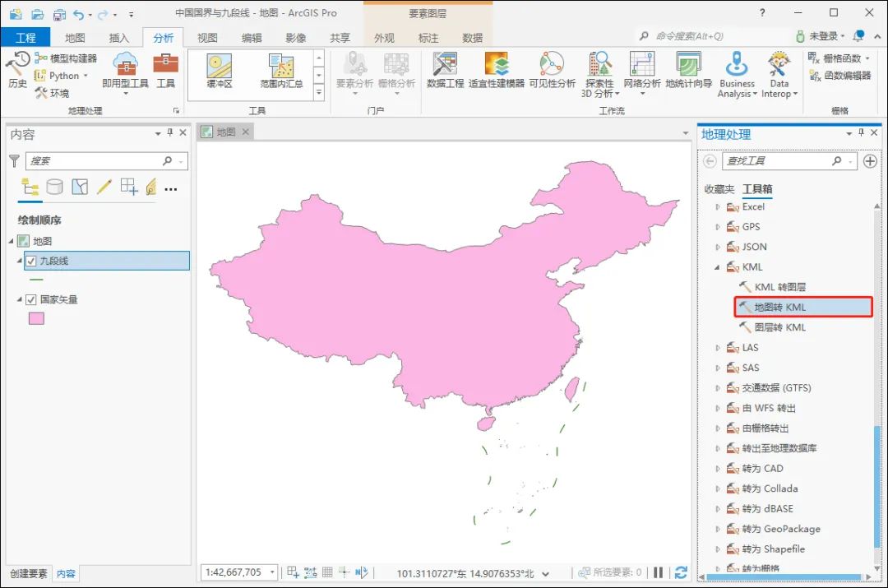Open the 地统计向导 Geostatistical Wizard
The width and height of the screenshot is (888, 588).
click(687, 74)
